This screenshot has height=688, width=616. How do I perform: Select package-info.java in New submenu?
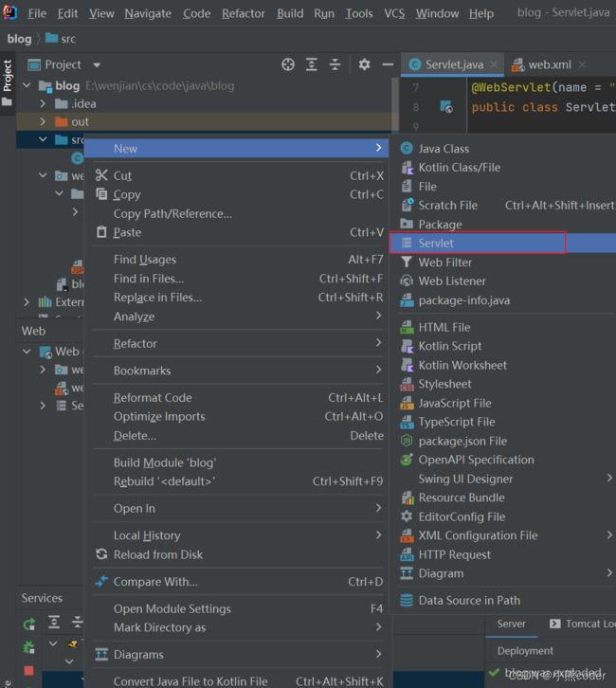503,300
